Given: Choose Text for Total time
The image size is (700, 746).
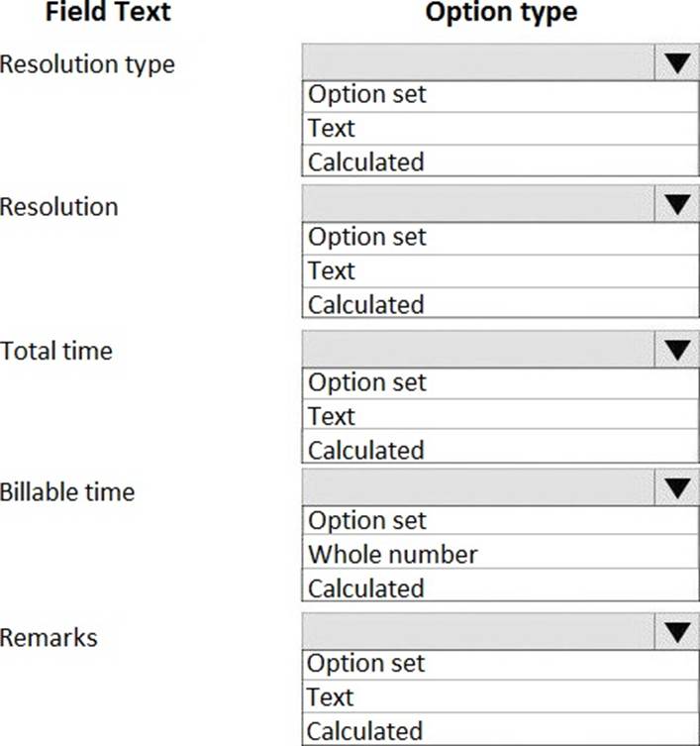Looking at the screenshot, I should point(500,416).
